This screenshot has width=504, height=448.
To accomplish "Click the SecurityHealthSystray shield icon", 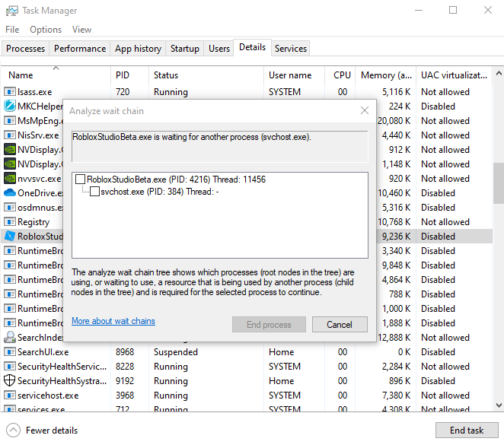I will pyautogui.click(x=10, y=380).
